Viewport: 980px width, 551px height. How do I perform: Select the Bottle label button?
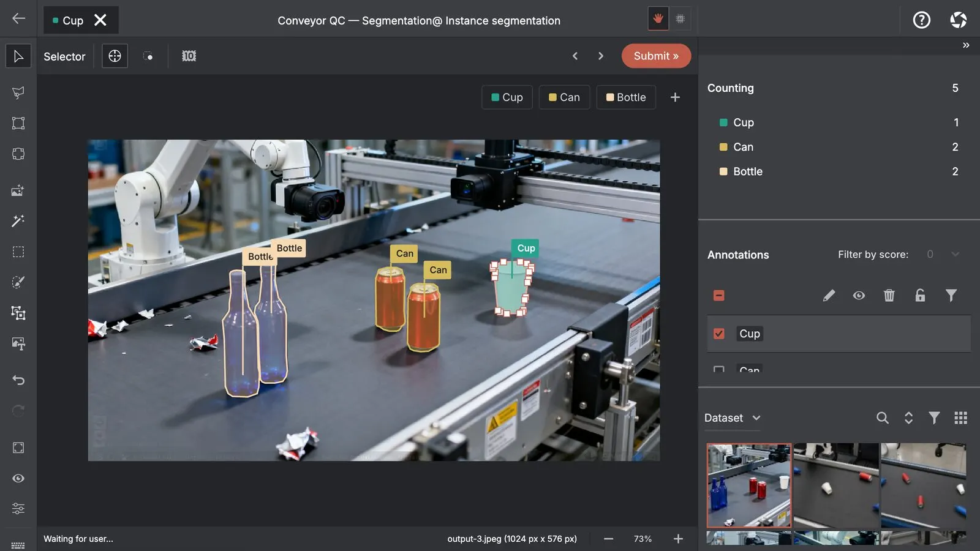coord(626,97)
